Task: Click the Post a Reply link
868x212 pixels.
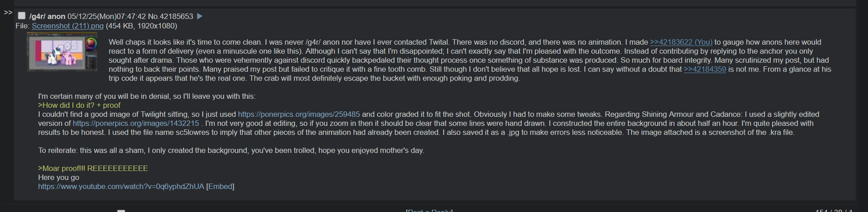Action: 429,210
